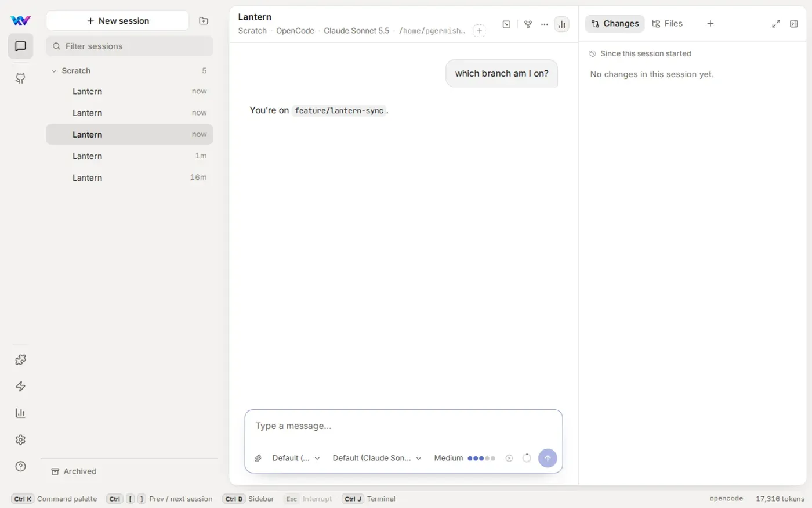Click the lightning bolt icon in left rail
812x508 pixels.
coord(20,387)
